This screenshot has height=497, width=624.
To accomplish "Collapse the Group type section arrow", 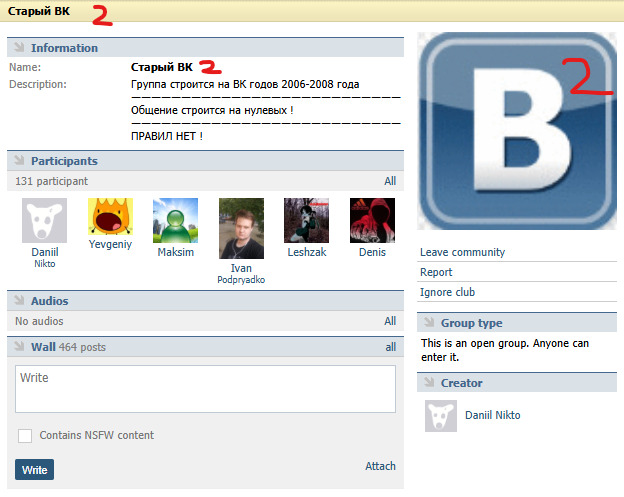I will 429,322.
